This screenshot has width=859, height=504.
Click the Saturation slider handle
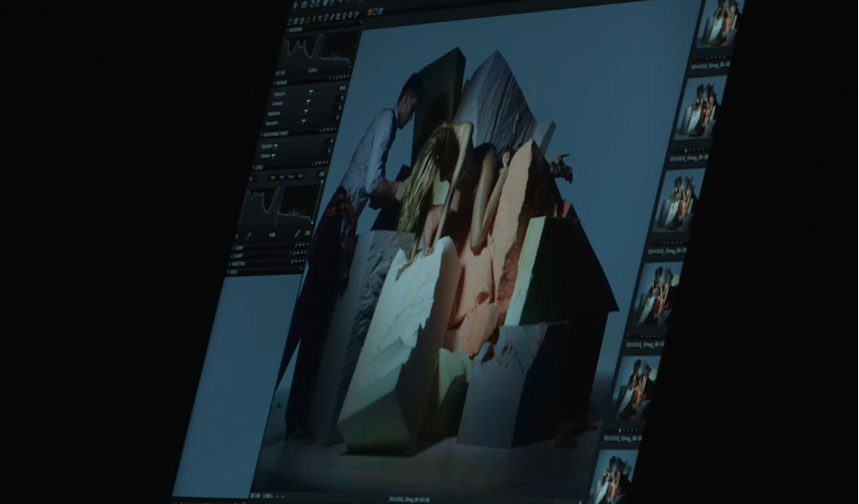click(x=303, y=121)
